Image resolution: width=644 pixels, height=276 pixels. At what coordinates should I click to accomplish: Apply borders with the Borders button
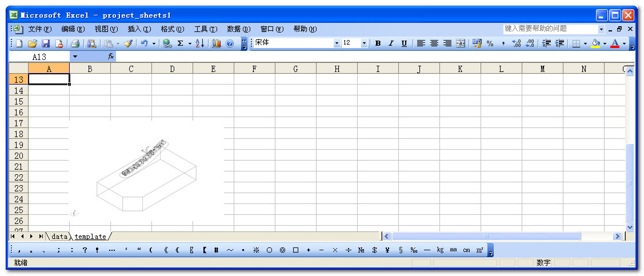tap(576, 43)
